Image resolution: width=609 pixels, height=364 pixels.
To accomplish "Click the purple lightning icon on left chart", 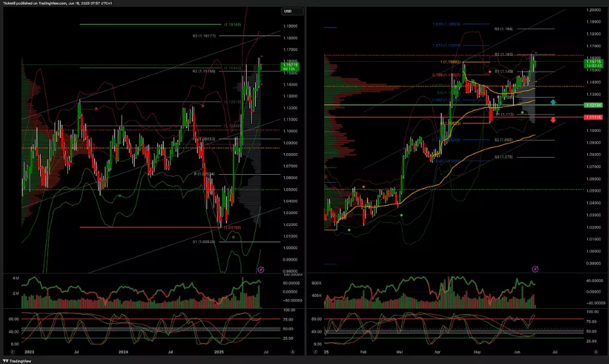I will point(260,269).
